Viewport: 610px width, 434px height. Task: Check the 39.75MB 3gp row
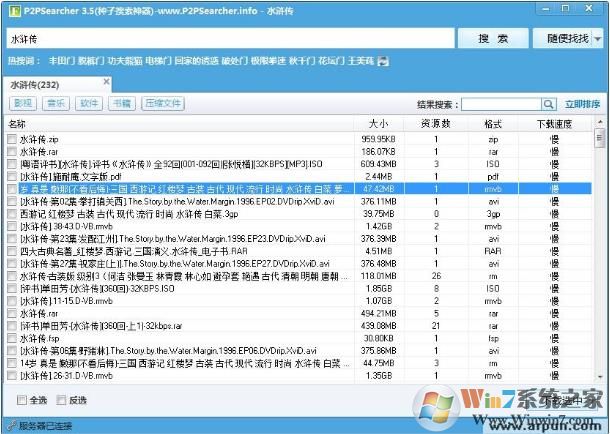12,214
